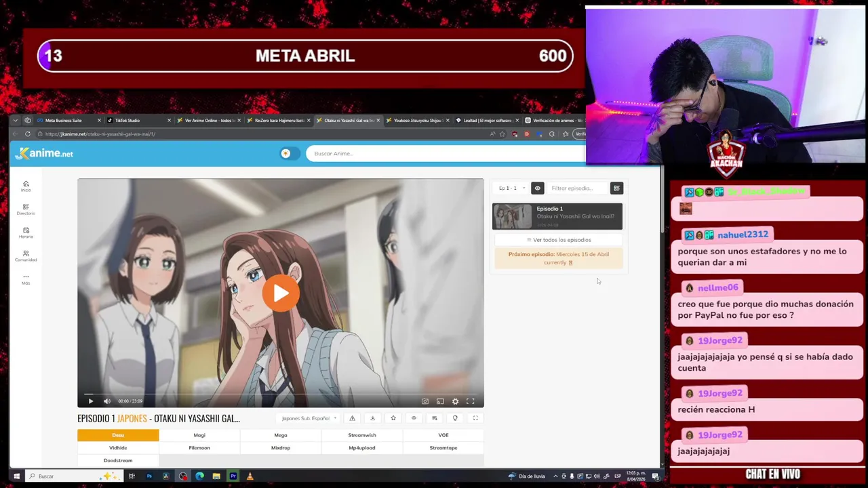Select the Magi server tab
Viewport: 868px width, 488px height.
coord(199,435)
